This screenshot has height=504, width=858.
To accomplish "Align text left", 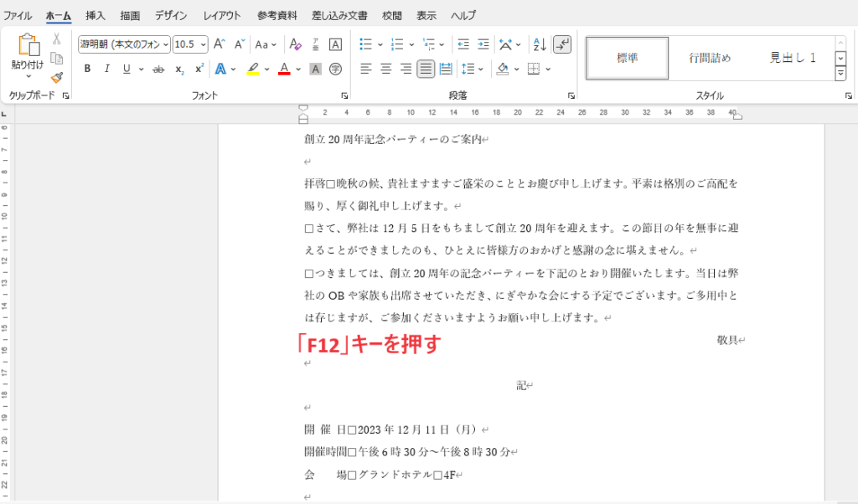I will pyautogui.click(x=366, y=69).
